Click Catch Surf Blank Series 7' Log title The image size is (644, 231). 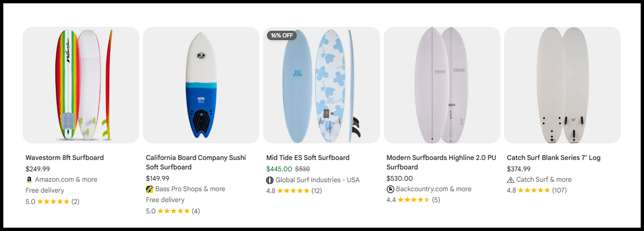tap(553, 158)
